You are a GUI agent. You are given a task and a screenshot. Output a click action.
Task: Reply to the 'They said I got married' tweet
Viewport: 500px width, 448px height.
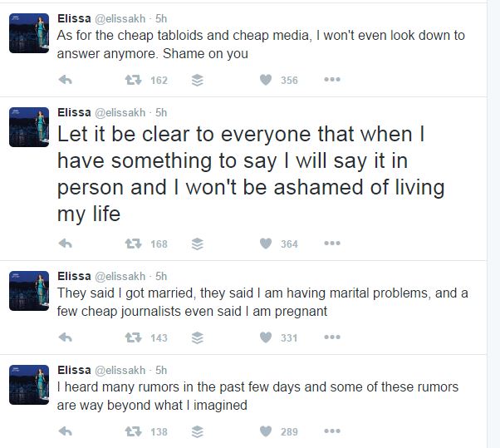(x=66, y=337)
